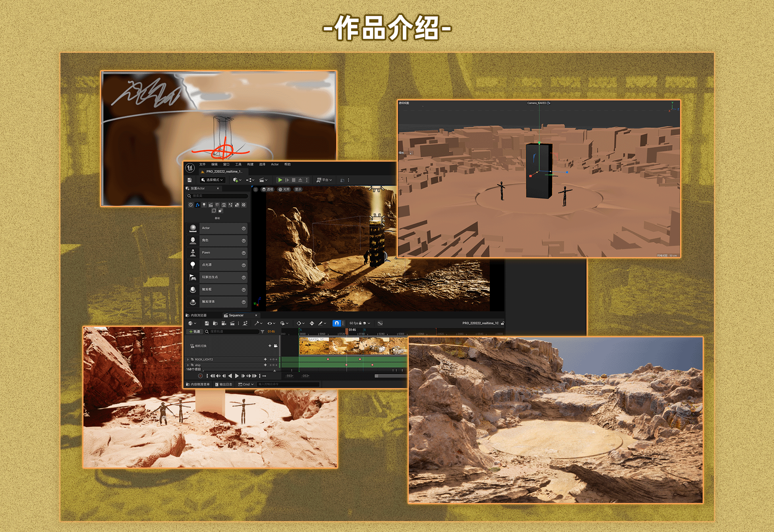This screenshot has width=774, height=532.
Task: Select the Cinematic clapper category icon
Action: (210, 205)
